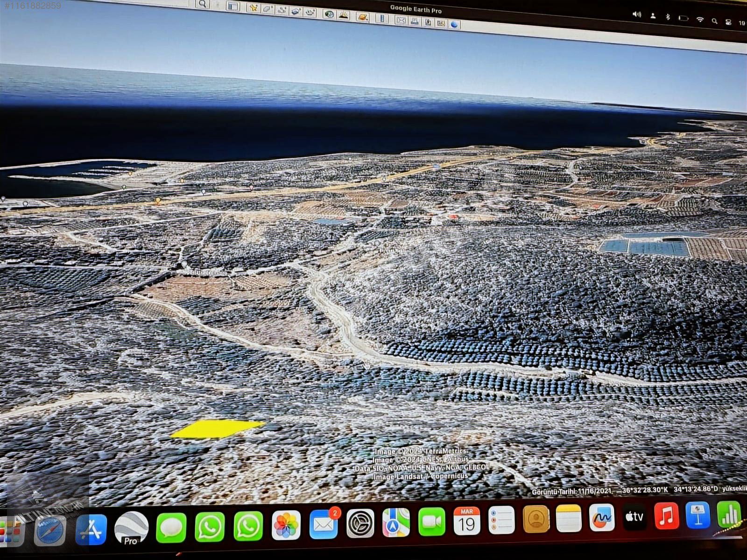The image size is (747, 560).
Task: Open the planets dropdown in the toolbar
Action: click(x=363, y=17)
